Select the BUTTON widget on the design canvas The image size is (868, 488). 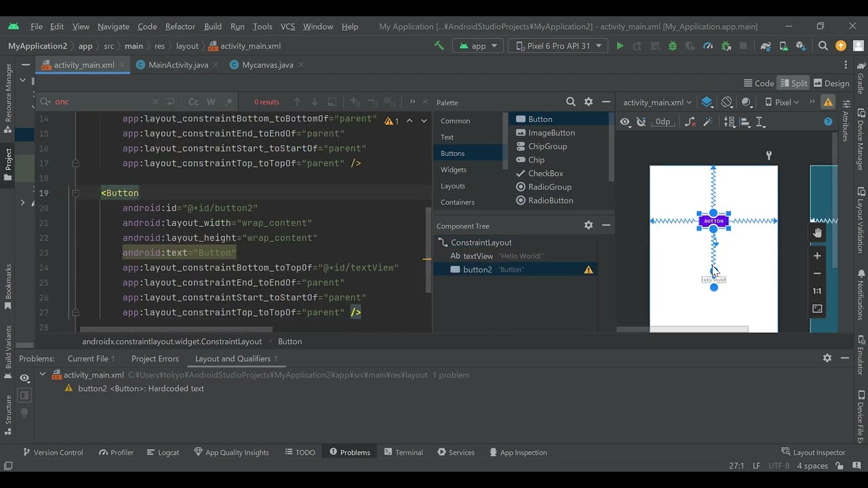tap(713, 221)
